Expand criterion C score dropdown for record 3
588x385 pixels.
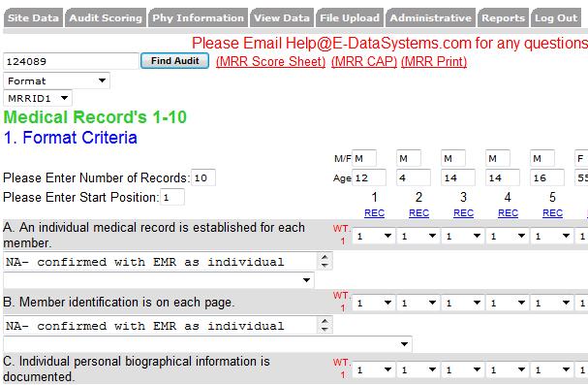click(463, 370)
